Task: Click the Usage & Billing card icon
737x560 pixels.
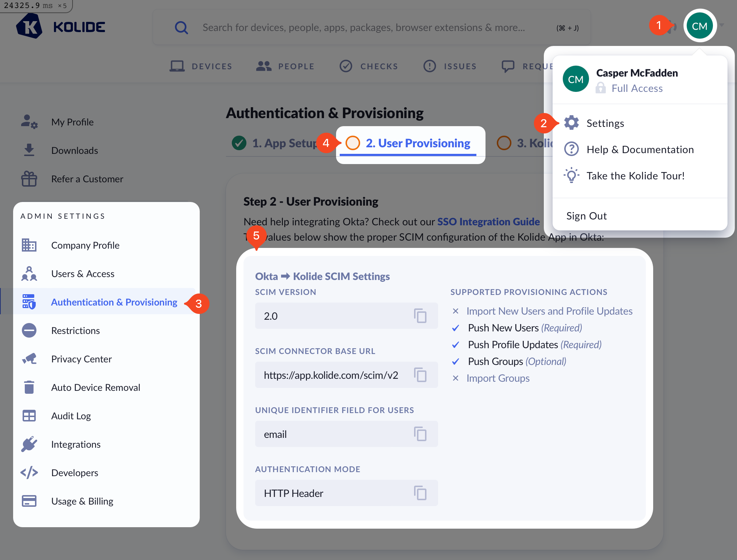Action: 29,501
